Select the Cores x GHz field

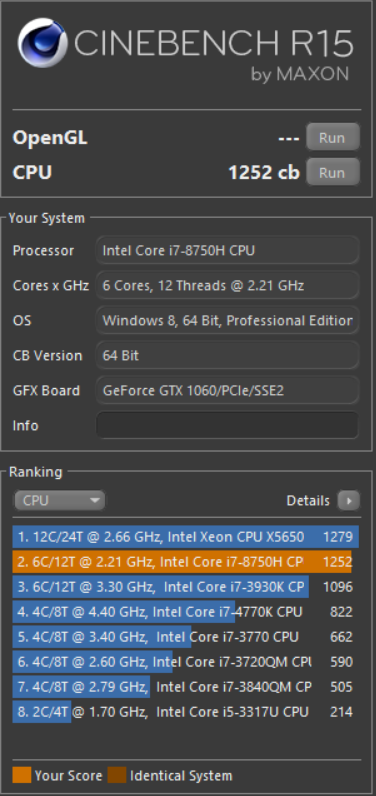pyautogui.click(x=227, y=285)
